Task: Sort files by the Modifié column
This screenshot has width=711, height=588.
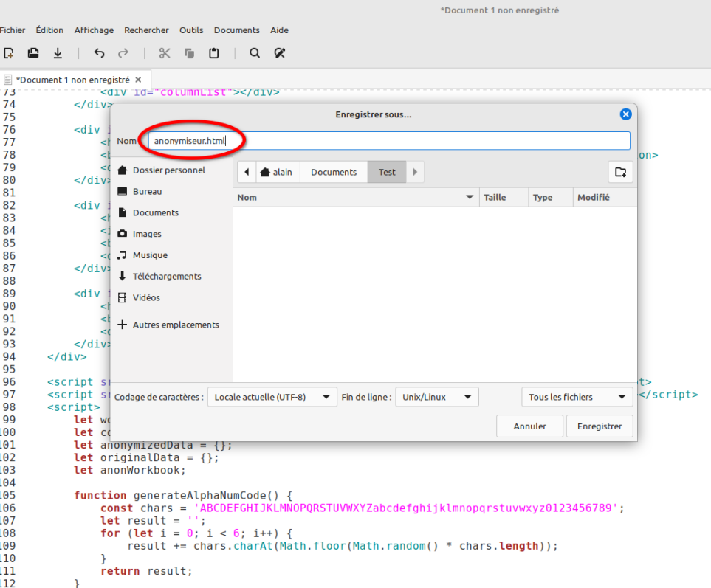Action: [x=594, y=198]
